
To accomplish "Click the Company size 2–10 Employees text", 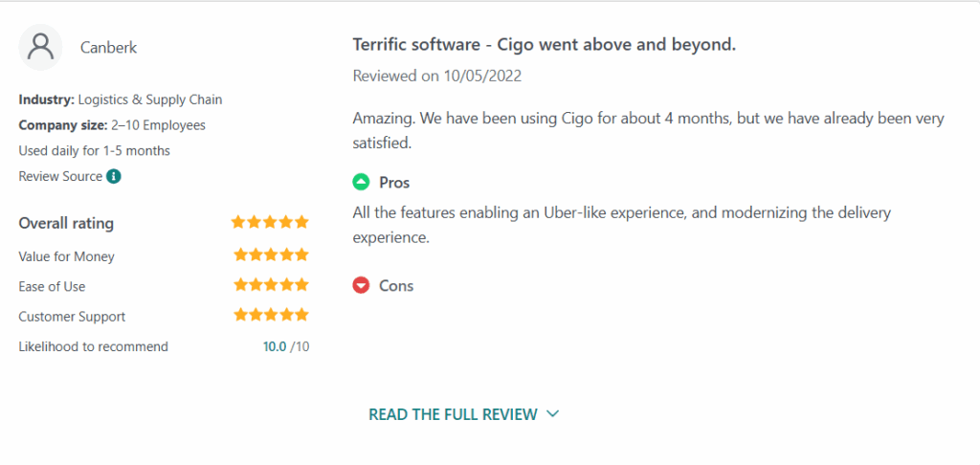I will [113, 125].
